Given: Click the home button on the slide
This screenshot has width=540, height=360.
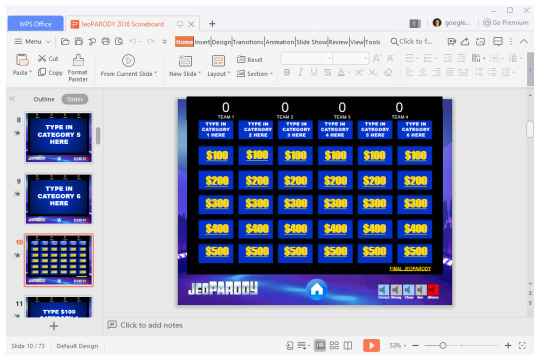Looking at the screenshot, I should click(316, 289).
